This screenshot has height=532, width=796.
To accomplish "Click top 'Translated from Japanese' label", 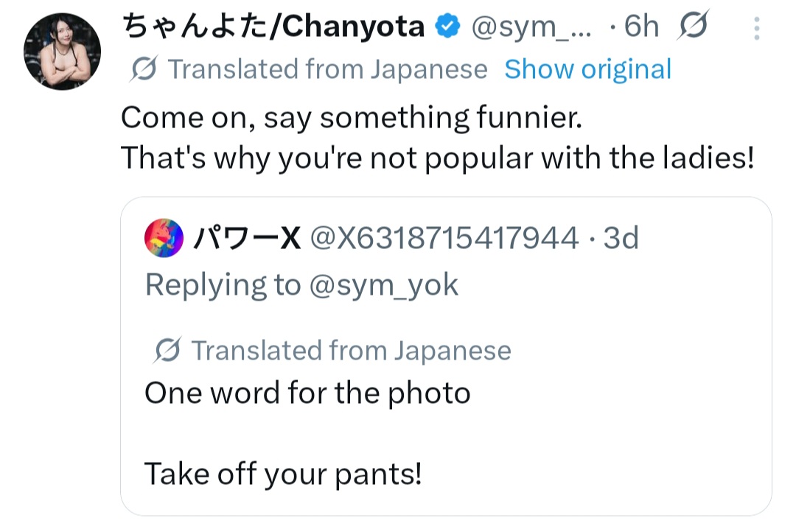I will click(328, 69).
